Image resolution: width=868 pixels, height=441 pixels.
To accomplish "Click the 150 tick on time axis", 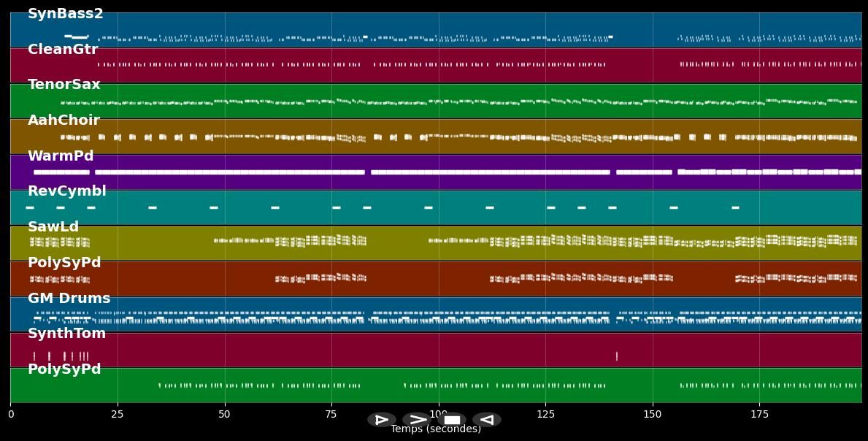I will pos(653,415).
